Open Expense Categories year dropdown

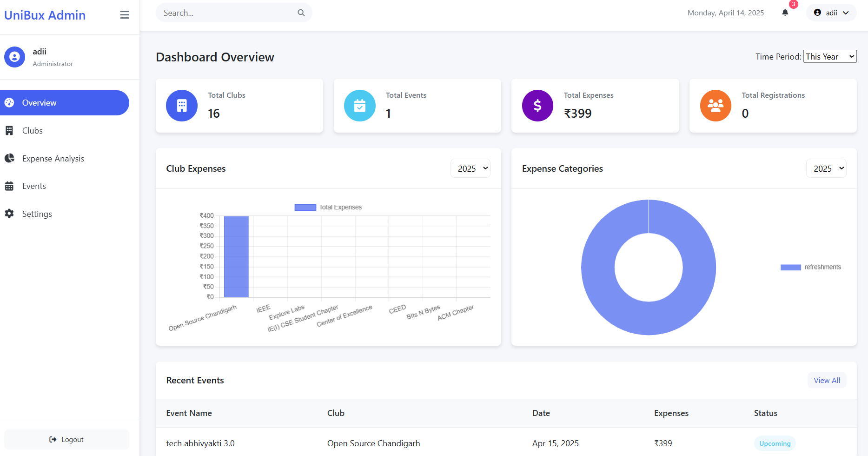click(x=826, y=168)
